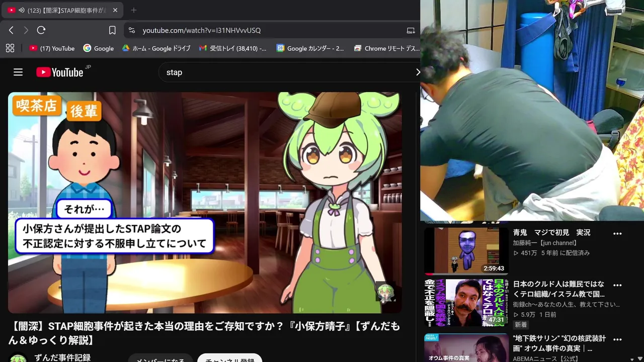644x362 pixels.
Task: Open ホーム - Google ドライブ bookmark
Action: click(x=156, y=48)
